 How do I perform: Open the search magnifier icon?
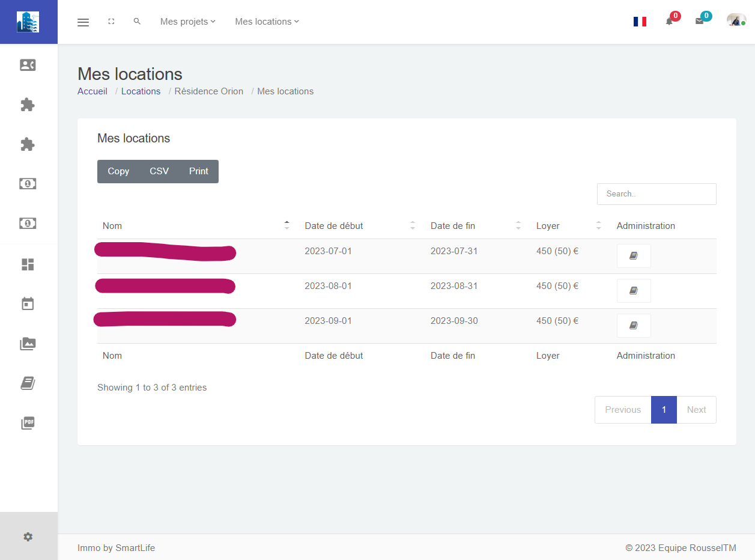pyautogui.click(x=137, y=22)
